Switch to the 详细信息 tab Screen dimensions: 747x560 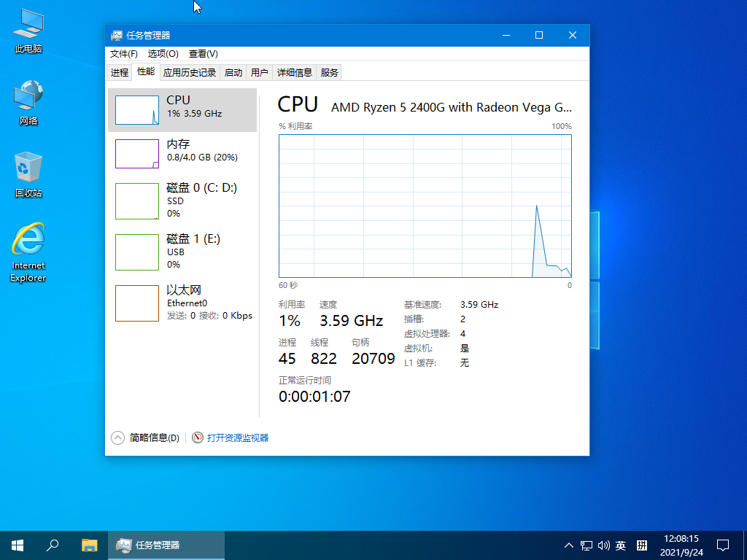click(x=295, y=72)
